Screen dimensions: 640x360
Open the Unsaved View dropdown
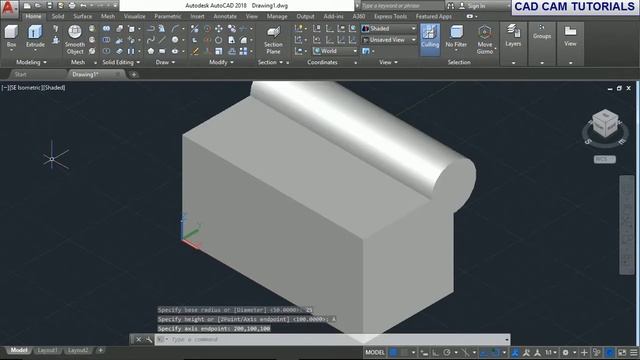[389, 40]
